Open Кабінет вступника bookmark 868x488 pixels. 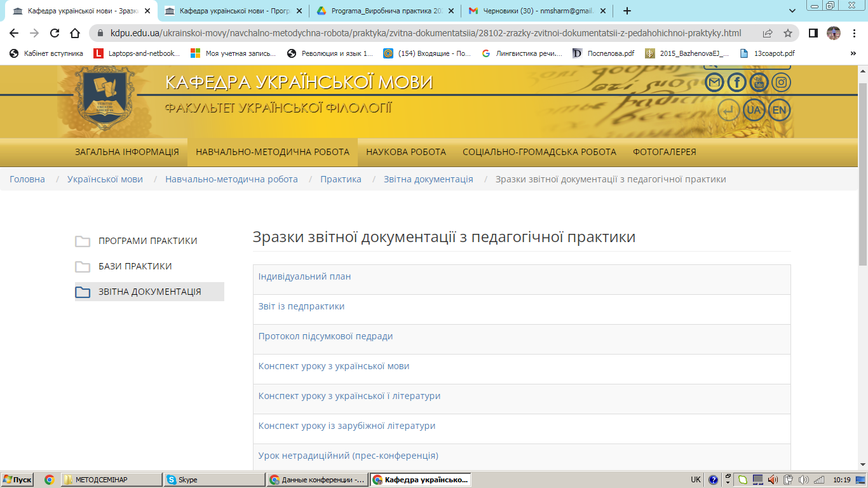click(46, 53)
